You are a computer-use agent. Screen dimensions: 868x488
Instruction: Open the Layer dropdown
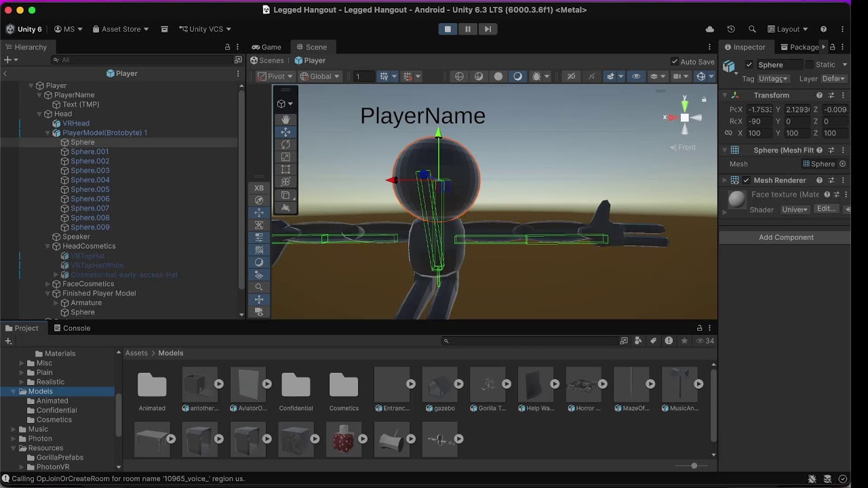[x=833, y=79]
